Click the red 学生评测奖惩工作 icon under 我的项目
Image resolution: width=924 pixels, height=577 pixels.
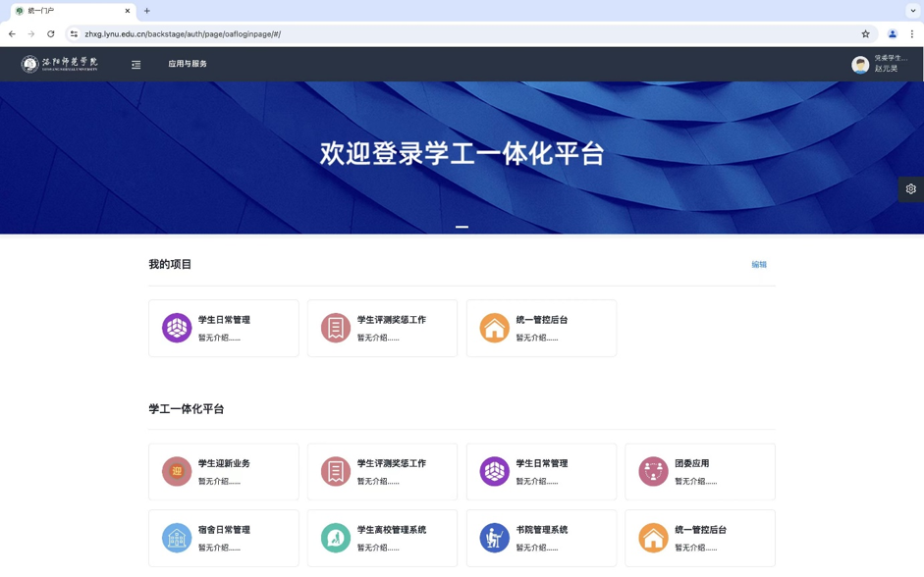[336, 328]
